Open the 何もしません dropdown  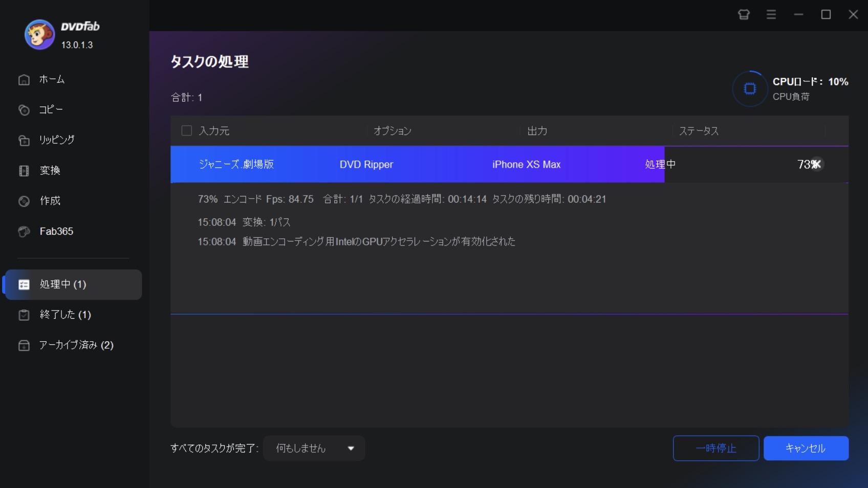point(314,448)
